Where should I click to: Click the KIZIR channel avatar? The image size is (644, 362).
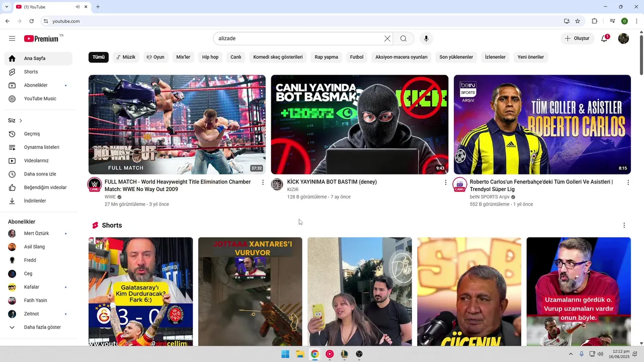[277, 185]
